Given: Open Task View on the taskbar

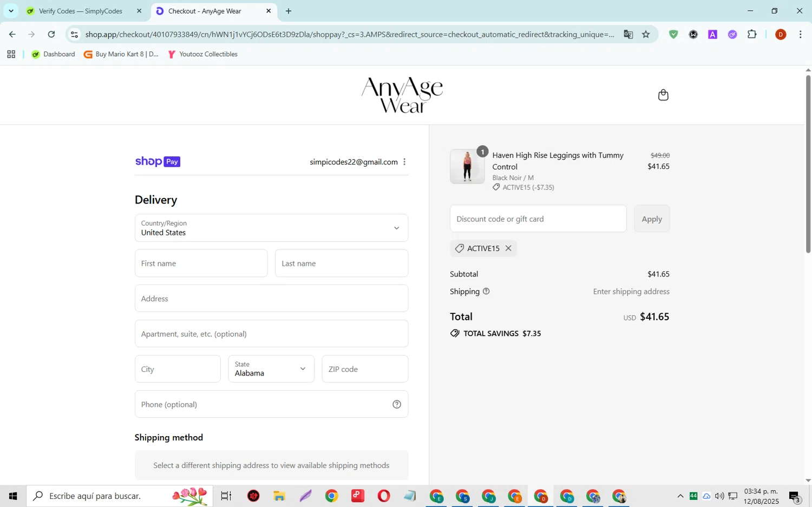Looking at the screenshot, I should click(226, 496).
